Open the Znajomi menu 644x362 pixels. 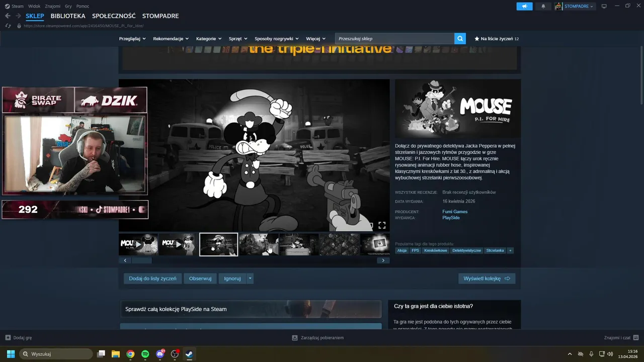52,6
